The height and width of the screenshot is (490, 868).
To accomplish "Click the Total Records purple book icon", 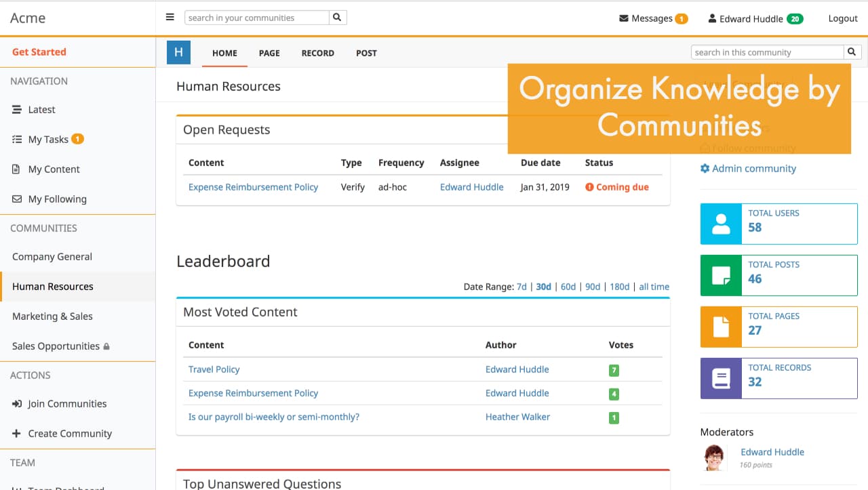I will 721,379.
